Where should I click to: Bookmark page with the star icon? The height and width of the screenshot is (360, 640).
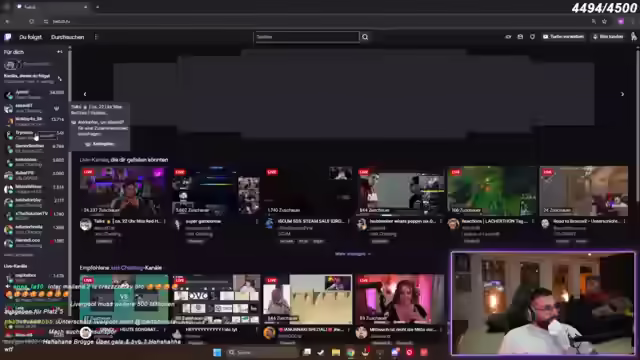tap(604, 21)
